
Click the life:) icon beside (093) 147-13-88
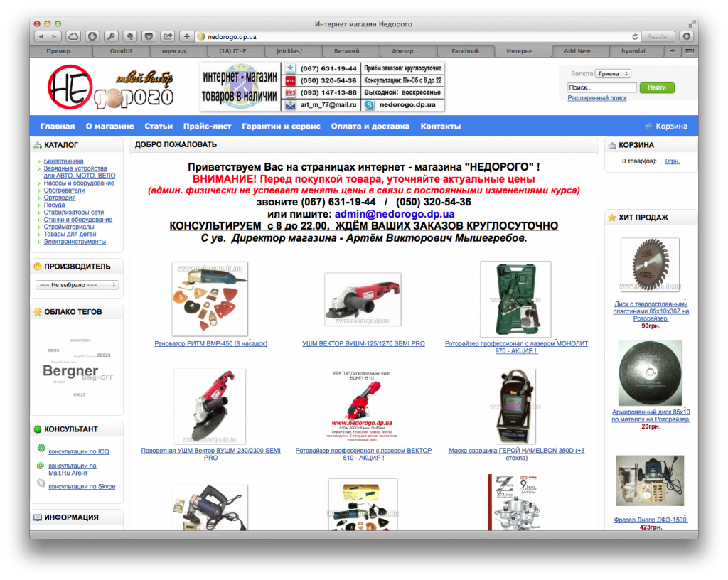coord(289,92)
